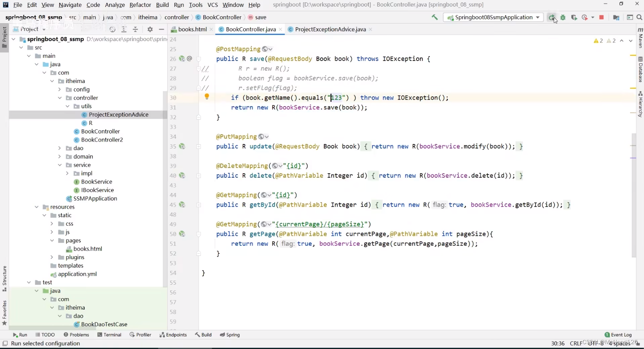Expand the css folder
This screenshot has width=644, height=349.
pyautogui.click(x=52, y=224)
